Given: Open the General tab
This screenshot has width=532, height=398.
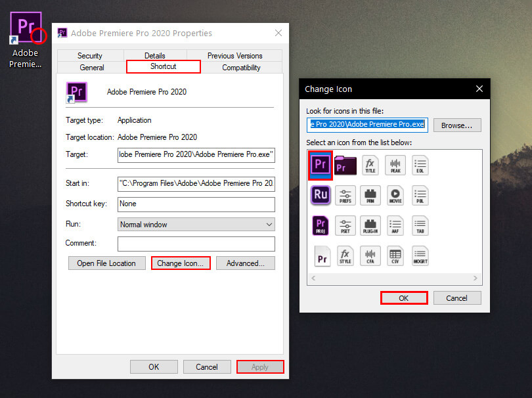Looking at the screenshot, I should tap(91, 68).
